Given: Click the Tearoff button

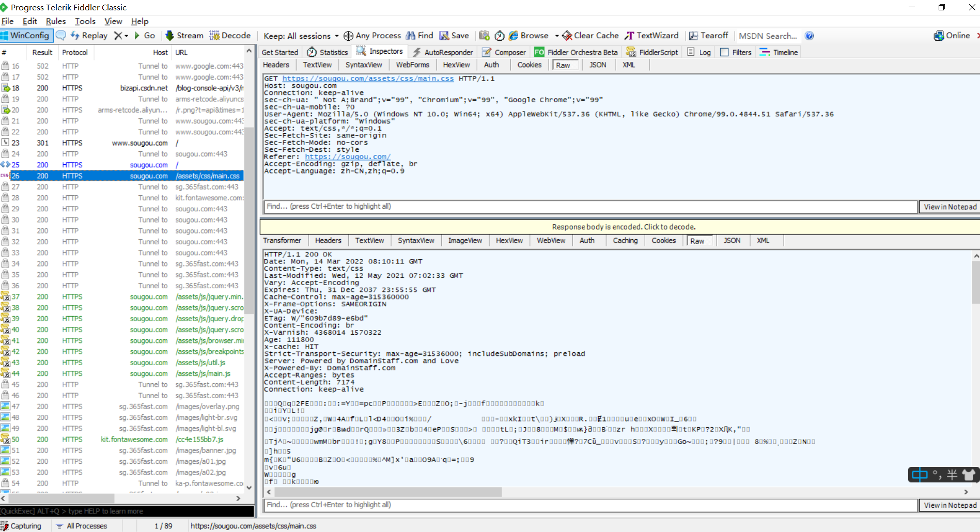Looking at the screenshot, I should tap(708, 36).
